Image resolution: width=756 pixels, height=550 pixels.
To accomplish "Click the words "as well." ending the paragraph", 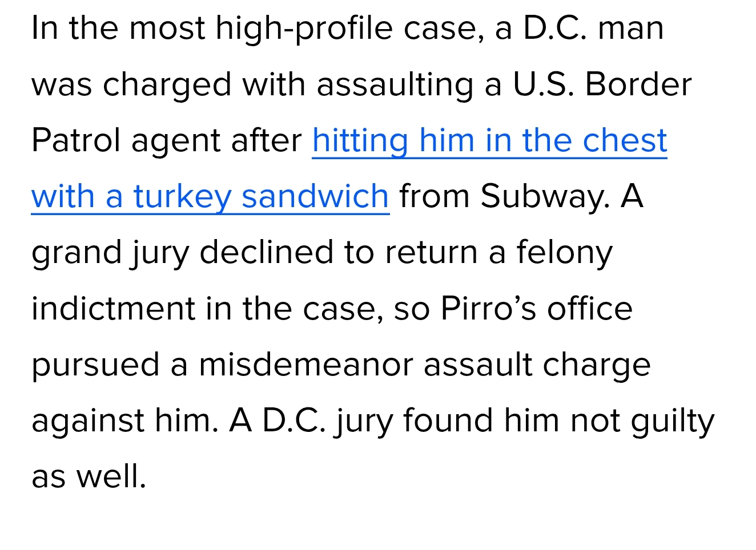I will tap(89, 476).
